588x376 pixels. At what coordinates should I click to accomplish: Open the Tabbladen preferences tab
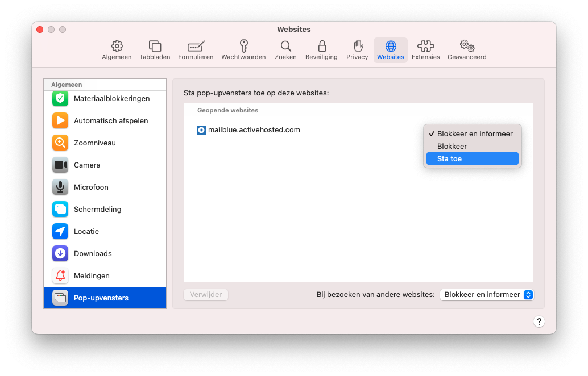(x=155, y=50)
